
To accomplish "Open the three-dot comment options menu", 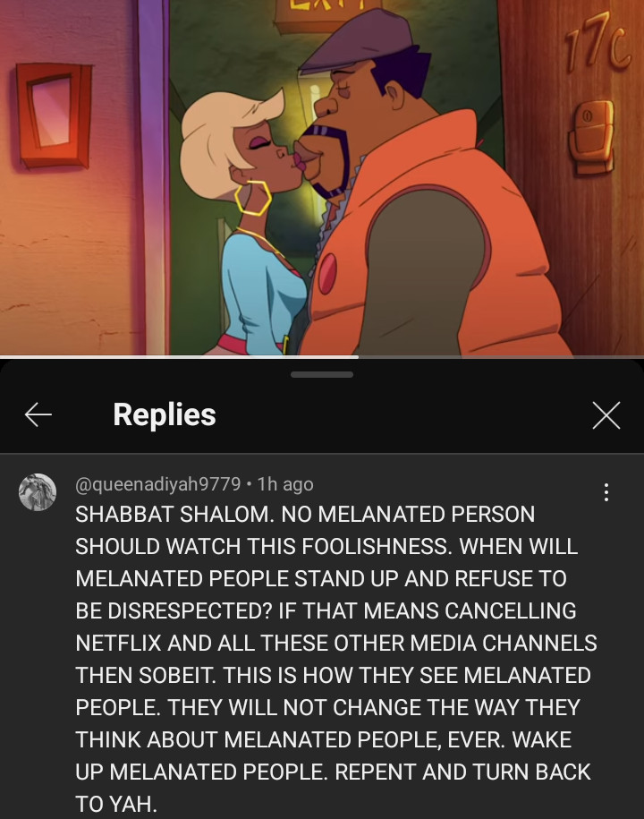I will 606,492.
